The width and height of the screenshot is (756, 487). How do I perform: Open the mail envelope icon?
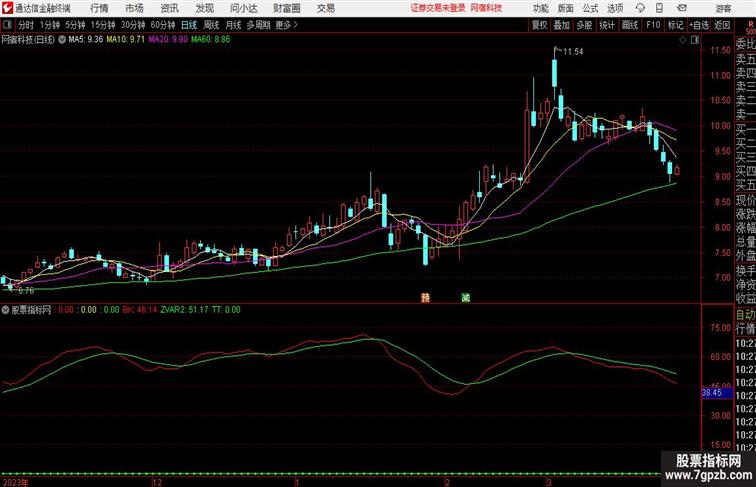pos(682,8)
